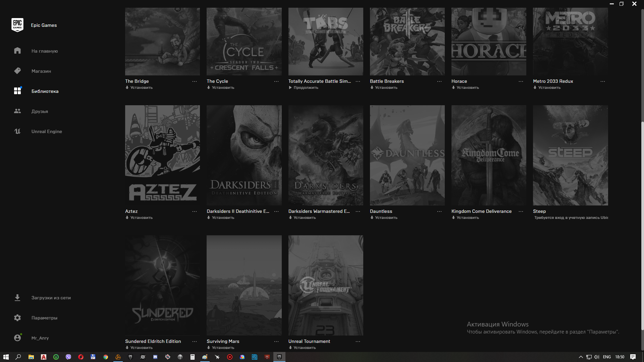Open The Cycle cover thumbnail
This screenshot has height=362, width=644.
point(244,42)
